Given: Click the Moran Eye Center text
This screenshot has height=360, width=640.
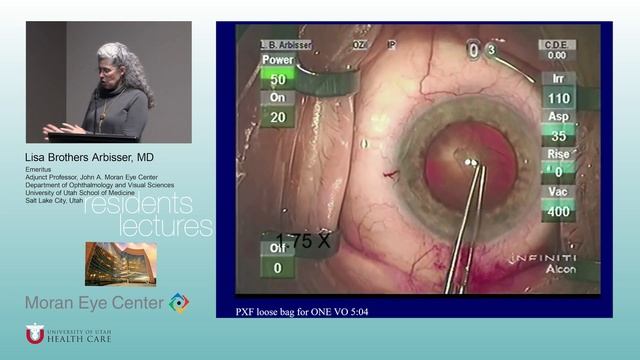Looking at the screenshot, I should click(94, 303).
